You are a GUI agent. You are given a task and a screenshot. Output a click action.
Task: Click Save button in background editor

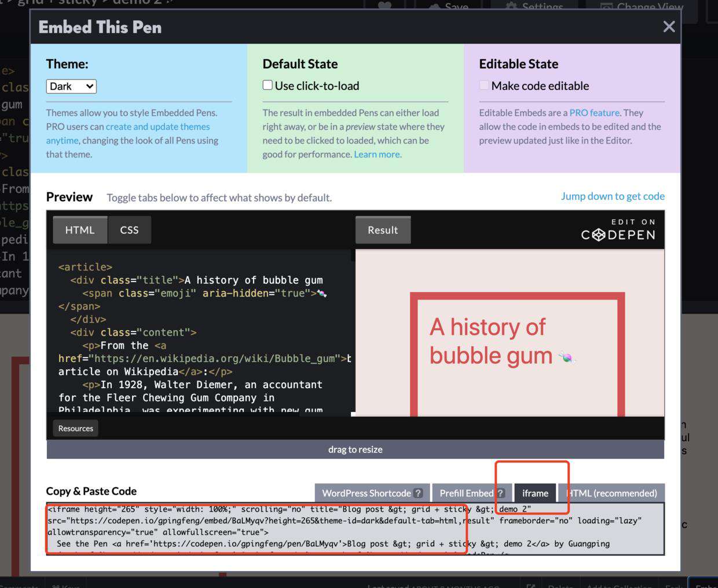coord(449,6)
